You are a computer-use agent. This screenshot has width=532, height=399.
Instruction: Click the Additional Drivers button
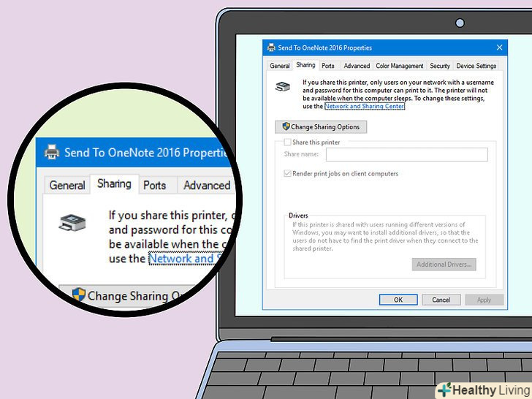point(444,265)
